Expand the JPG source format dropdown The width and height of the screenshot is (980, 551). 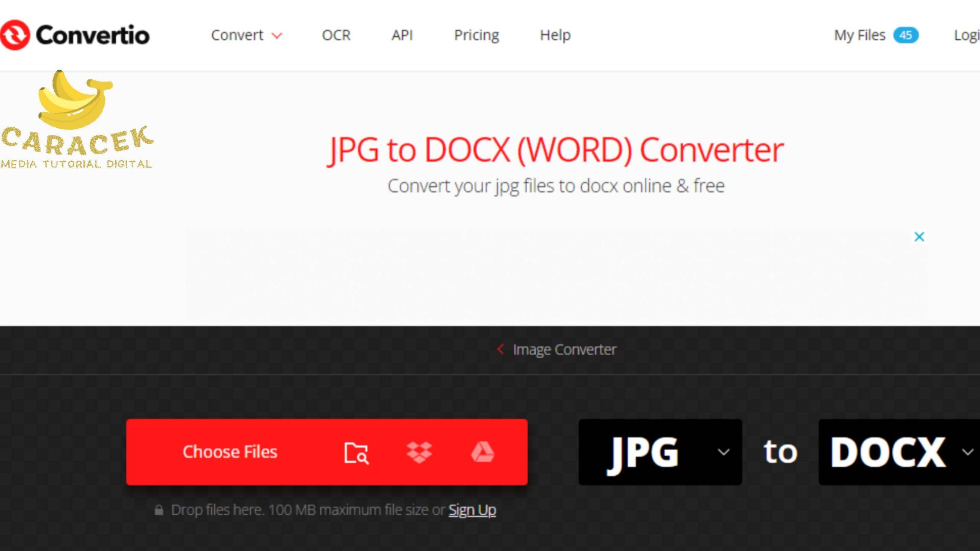click(660, 452)
